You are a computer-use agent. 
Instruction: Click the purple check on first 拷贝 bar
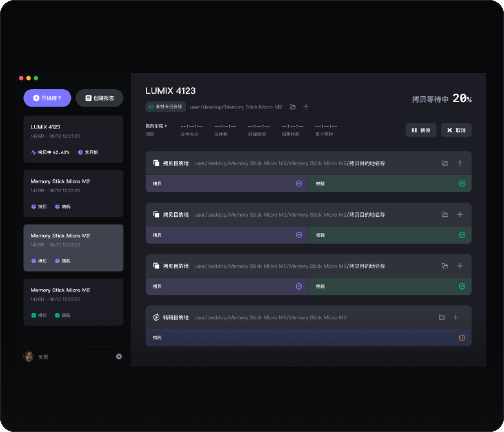coord(299,184)
